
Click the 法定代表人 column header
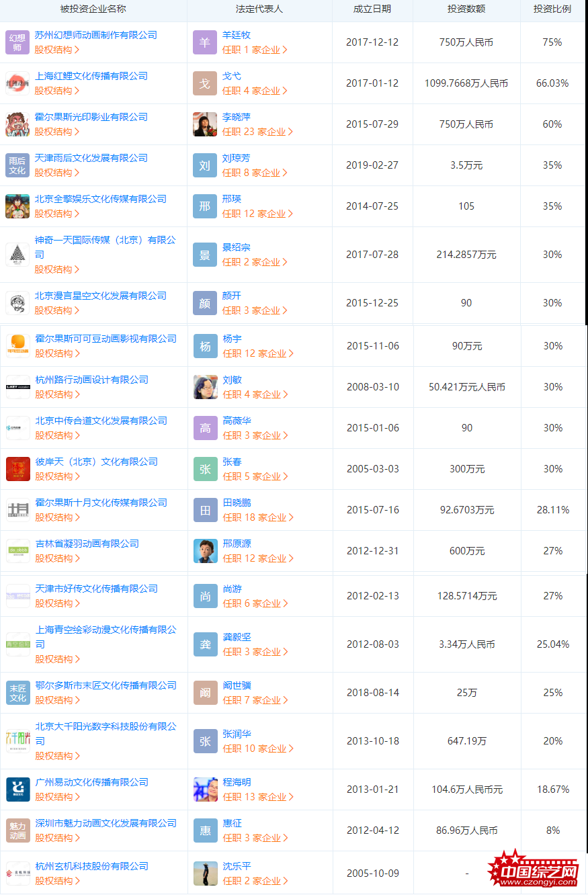(x=259, y=9)
